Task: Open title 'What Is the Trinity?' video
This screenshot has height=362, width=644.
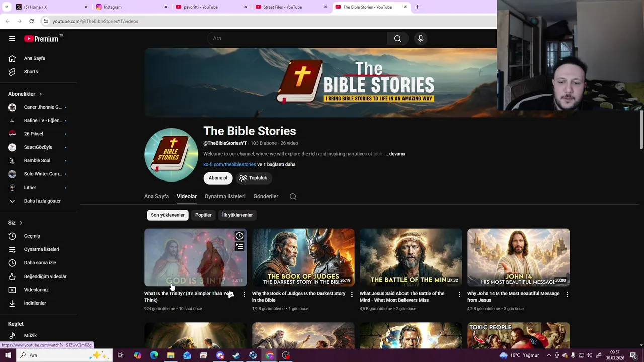Action: [189, 297]
